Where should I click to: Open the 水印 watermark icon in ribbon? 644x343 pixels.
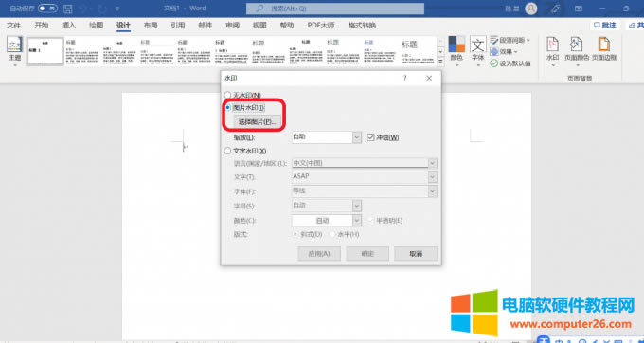point(552,45)
